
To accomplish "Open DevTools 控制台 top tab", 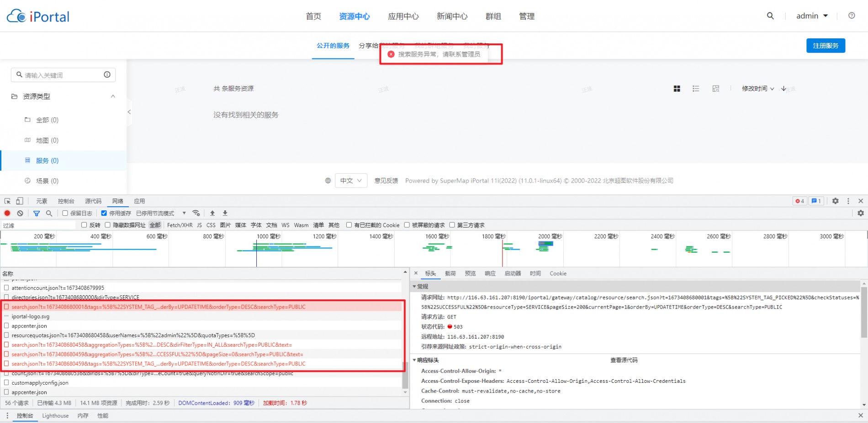I will 66,201.
